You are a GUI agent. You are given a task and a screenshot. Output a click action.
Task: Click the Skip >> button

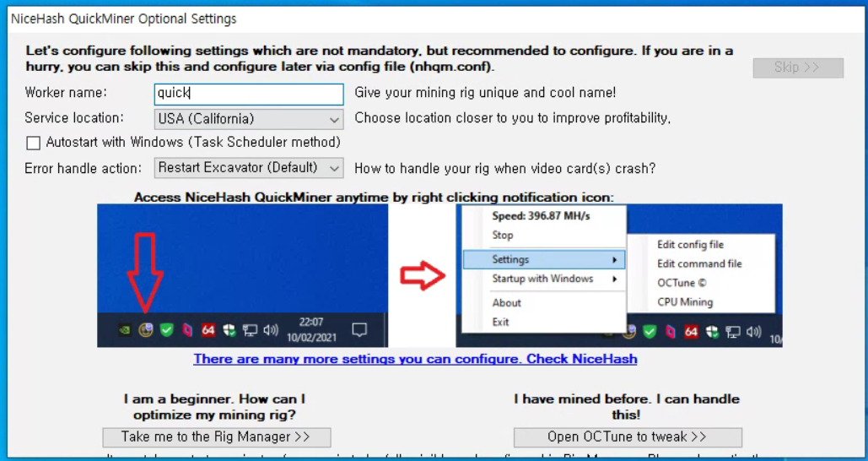pos(798,68)
